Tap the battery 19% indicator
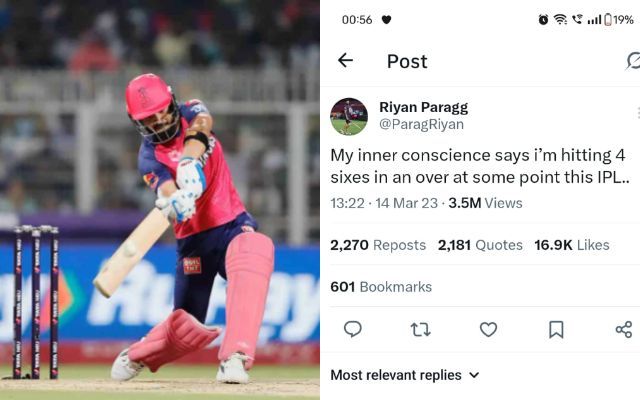 pos(618,19)
